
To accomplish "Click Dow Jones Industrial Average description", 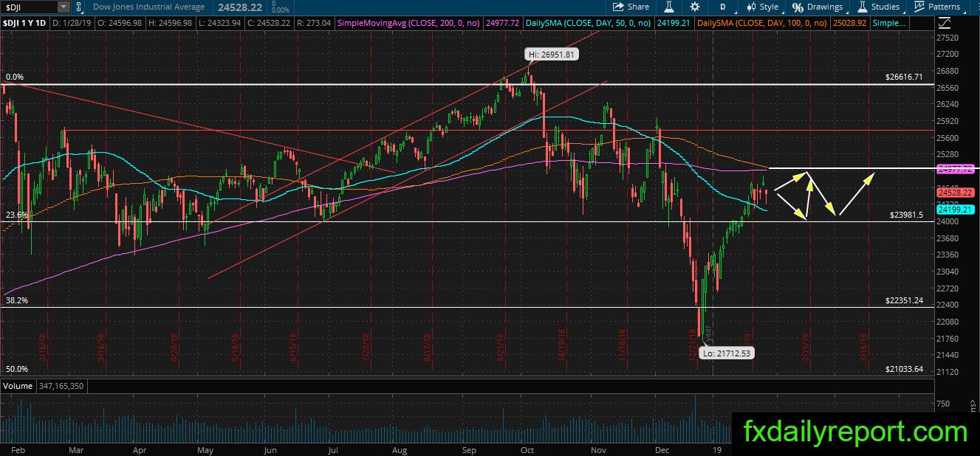I will pyautogui.click(x=149, y=7).
